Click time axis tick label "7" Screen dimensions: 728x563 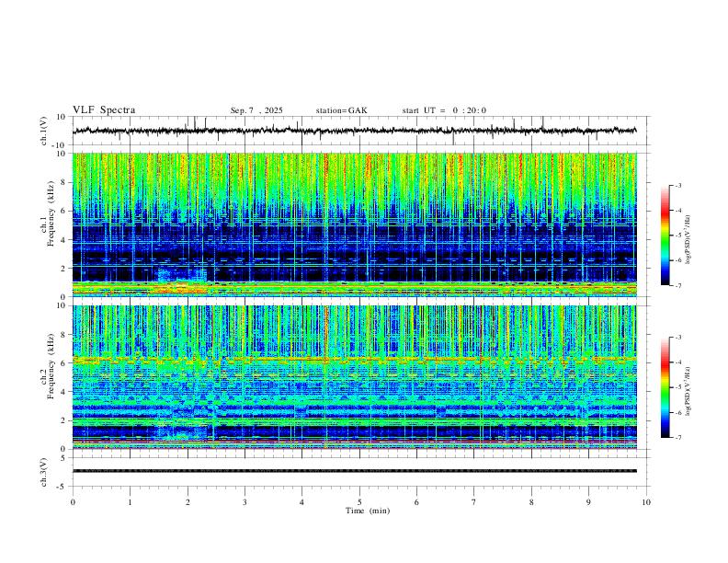pos(474,502)
